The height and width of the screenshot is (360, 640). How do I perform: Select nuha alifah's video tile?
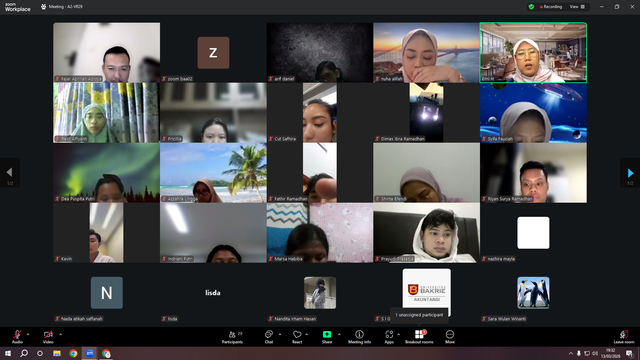427,52
